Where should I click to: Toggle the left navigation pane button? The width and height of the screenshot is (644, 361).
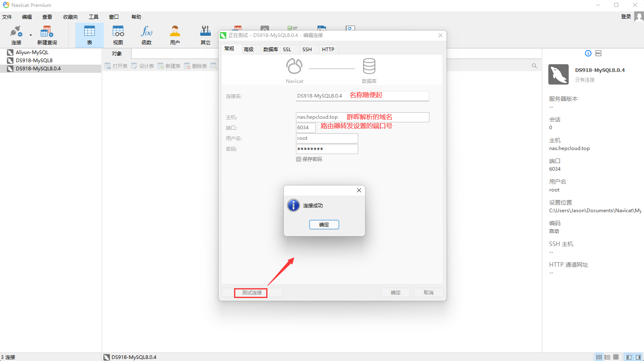[x=629, y=357]
